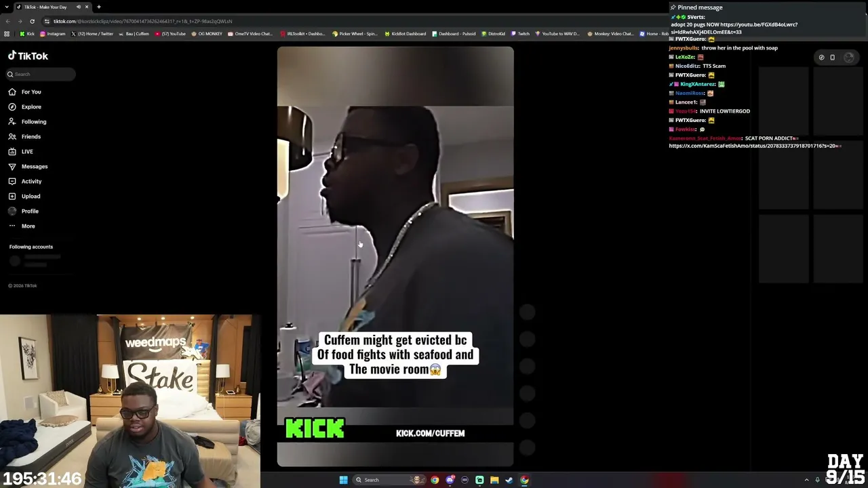Viewport: 868px width, 488px height.
Task: Open the For You feed
Action: pyautogui.click(x=24, y=92)
